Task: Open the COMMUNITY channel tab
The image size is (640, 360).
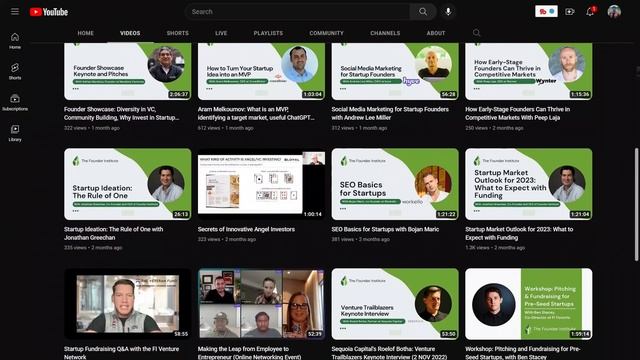Action: [327, 33]
